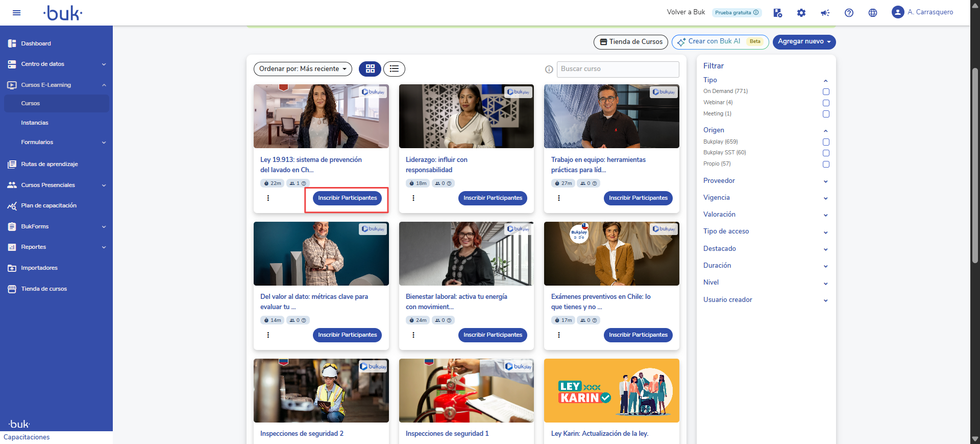Image resolution: width=980 pixels, height=444 pixels.
Task: Open the announcements megaphone icon
Action: pyautogui.click(x=825, y=13)
